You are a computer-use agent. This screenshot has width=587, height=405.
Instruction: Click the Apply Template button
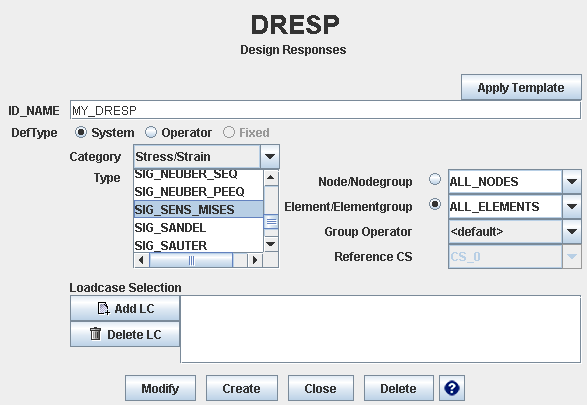[x=521, y=88]
